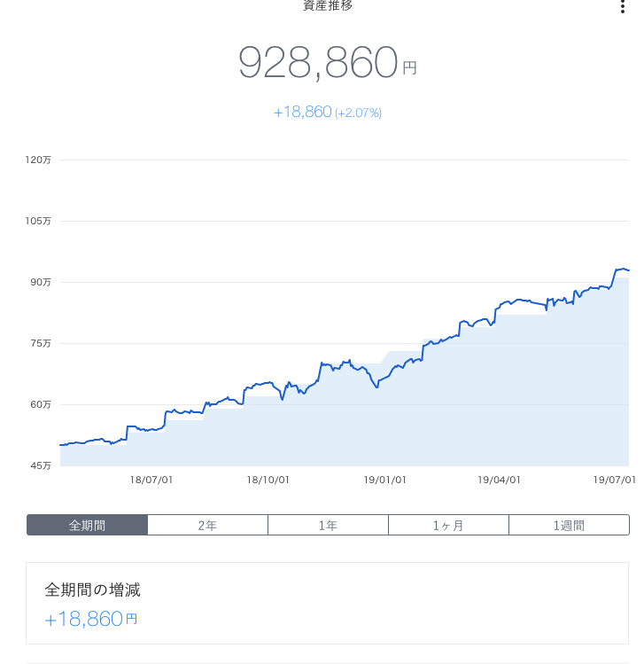Click the 60万 y-axis label
This screenshot has width=644, height=664.
pos(42,404)
